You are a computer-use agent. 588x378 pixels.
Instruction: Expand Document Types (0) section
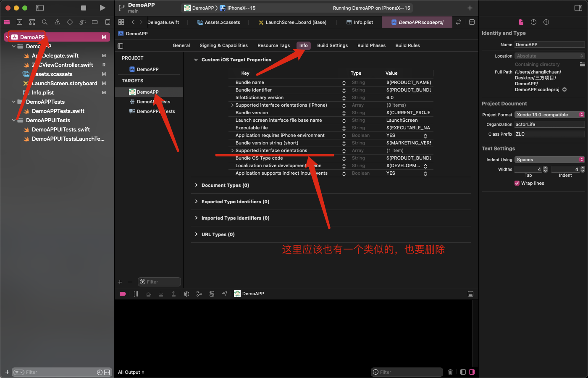(196, 185)
